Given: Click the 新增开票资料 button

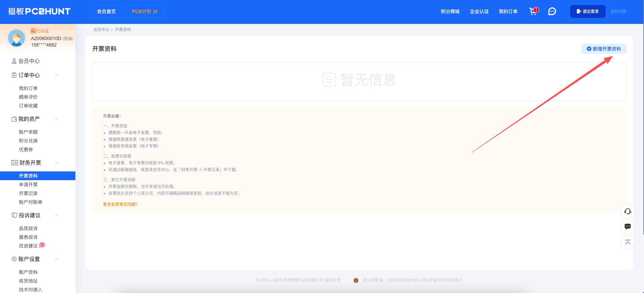Looking at the screenshot, I should [604, 49].
